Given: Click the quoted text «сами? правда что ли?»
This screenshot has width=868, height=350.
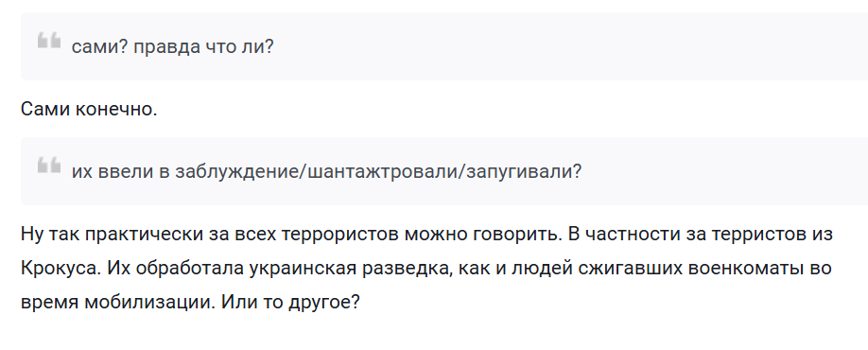Looking at the screenshot, I should point(173,47).
